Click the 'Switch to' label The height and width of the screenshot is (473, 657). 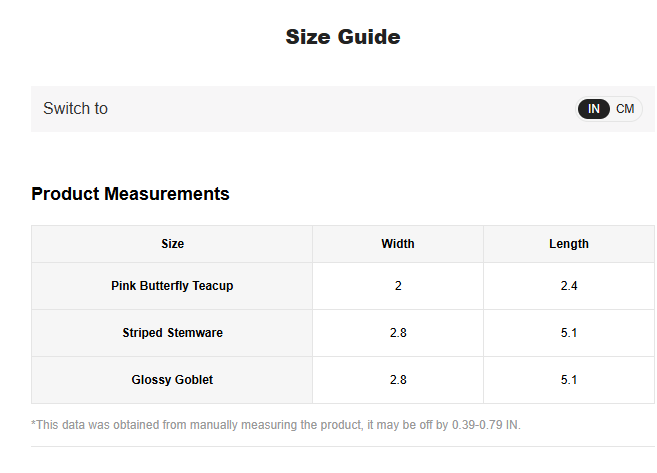click(75, 108)
